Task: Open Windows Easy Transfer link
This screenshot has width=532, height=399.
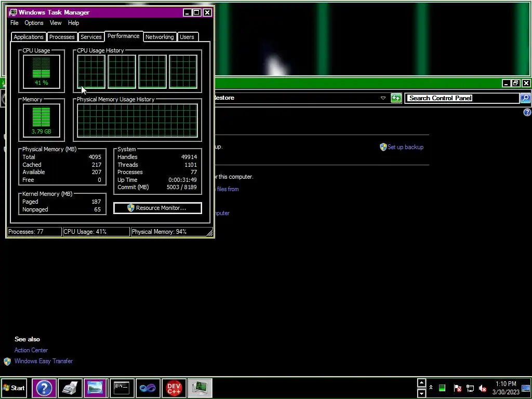Action: (x=44, y=361)
